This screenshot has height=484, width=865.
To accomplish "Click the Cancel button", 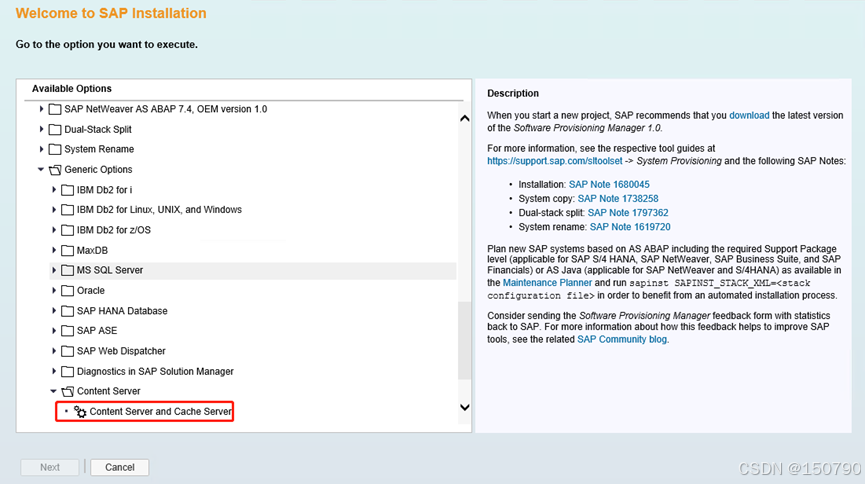I will pos(120,467).
